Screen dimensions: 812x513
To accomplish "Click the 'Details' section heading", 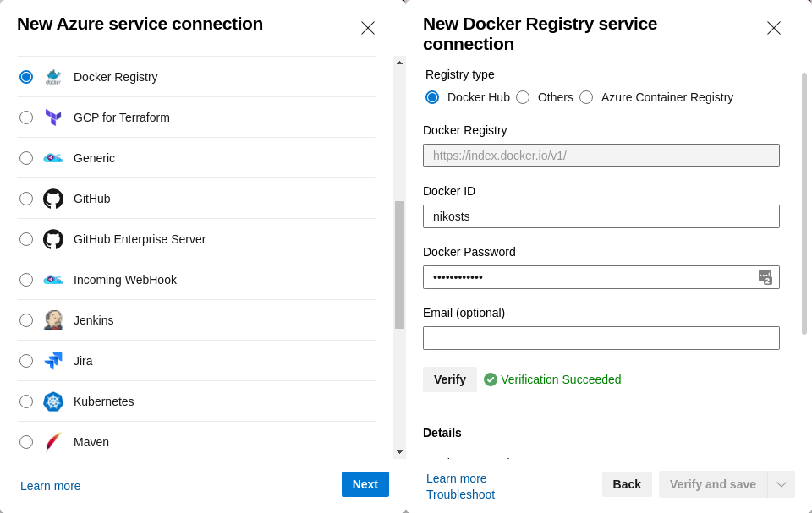I will pos(442,433).
